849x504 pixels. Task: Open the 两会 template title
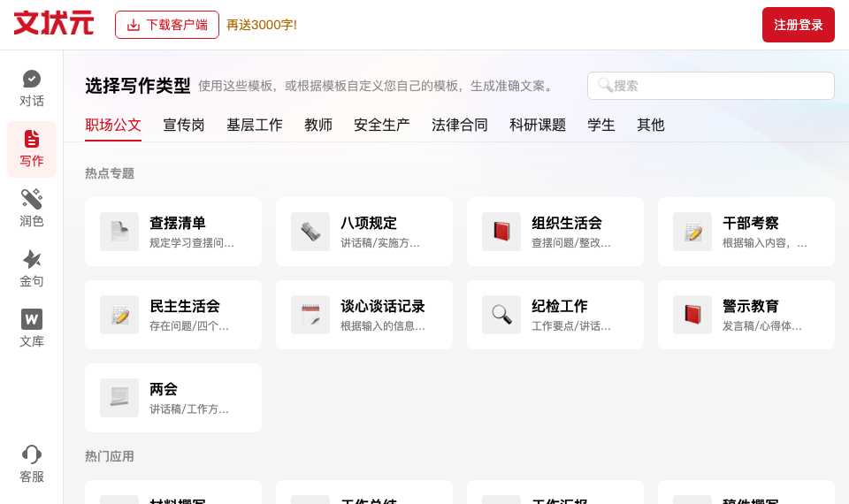pos(164,389)
